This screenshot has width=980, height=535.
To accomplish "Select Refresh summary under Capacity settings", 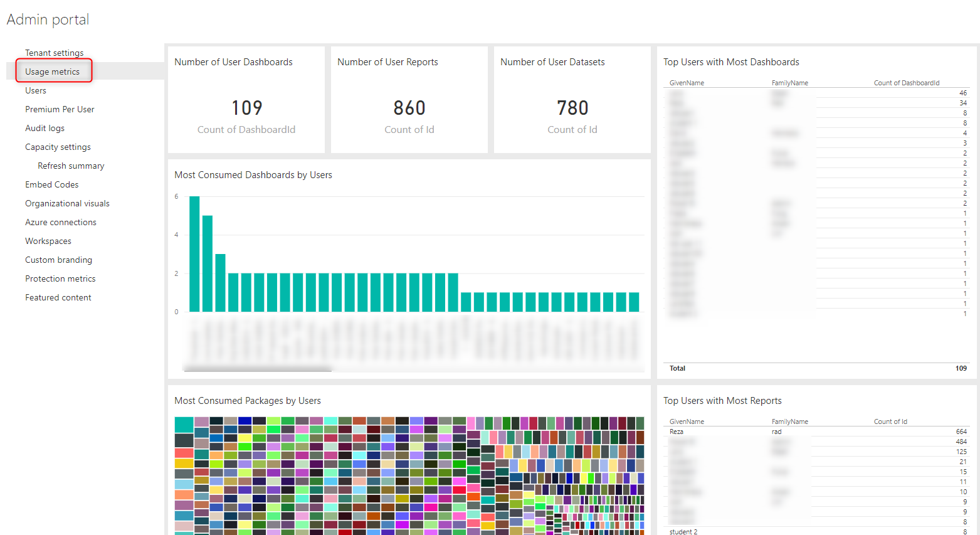I will click(x=71, y=166).
